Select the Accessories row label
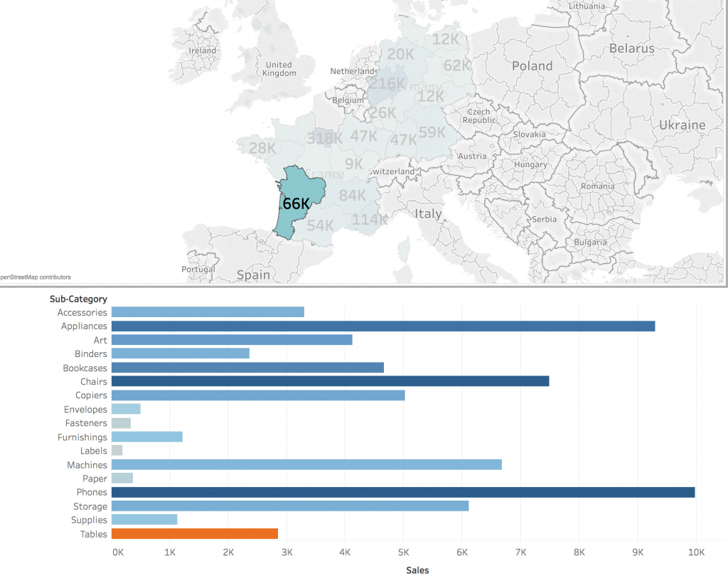The image size is (728, 581). point(82,312)
